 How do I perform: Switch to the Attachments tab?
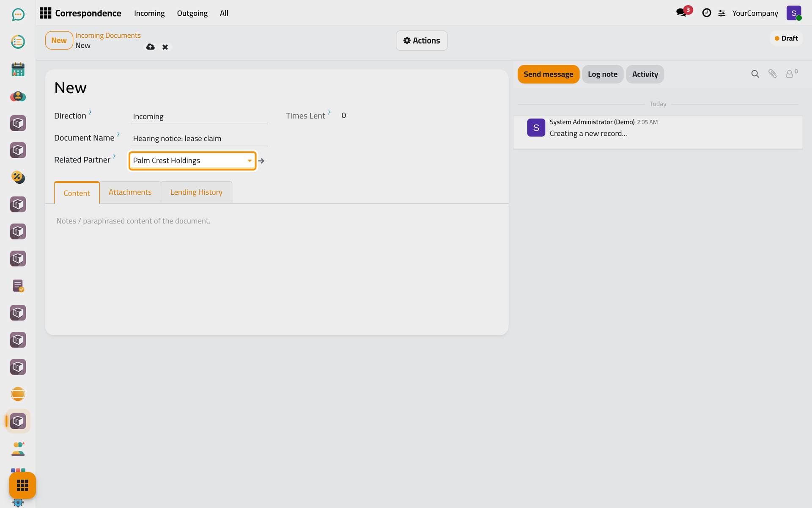point(130,192)
